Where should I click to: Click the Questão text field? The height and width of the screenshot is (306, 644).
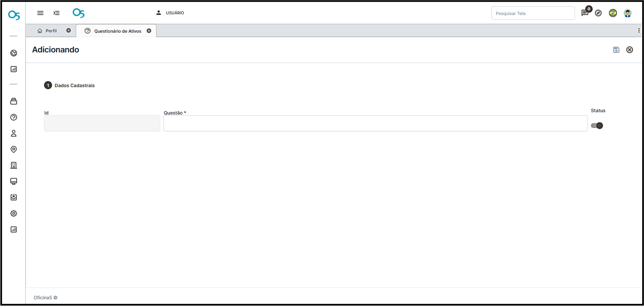[x=375, y=123]
